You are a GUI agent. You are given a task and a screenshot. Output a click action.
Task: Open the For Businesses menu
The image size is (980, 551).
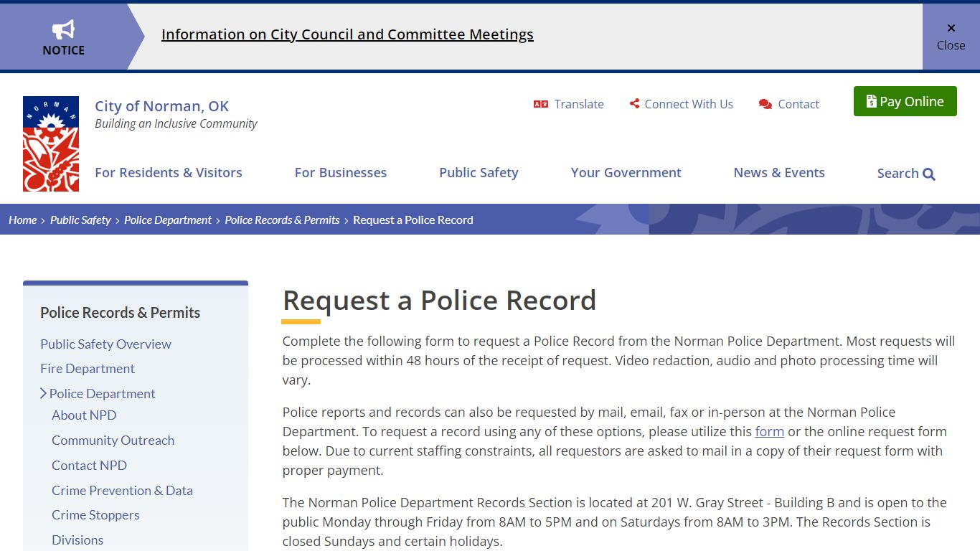tap(341, 172)
